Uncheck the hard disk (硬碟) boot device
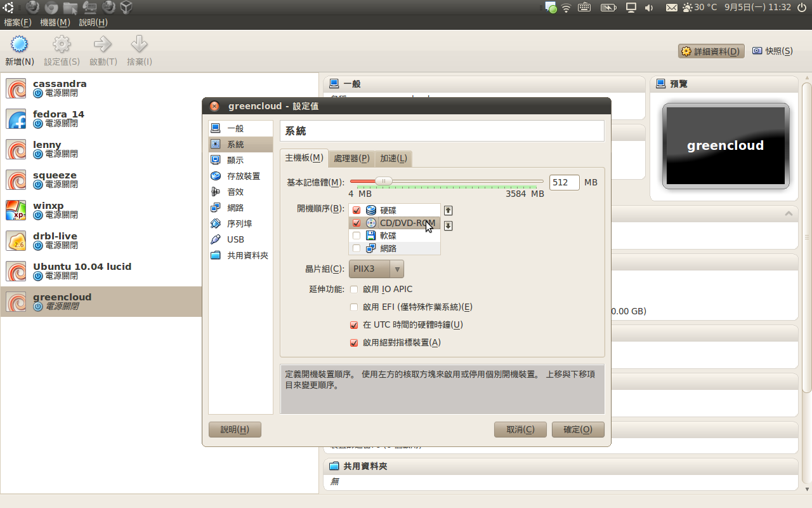The image size is (812, 508). pos(356,210)
